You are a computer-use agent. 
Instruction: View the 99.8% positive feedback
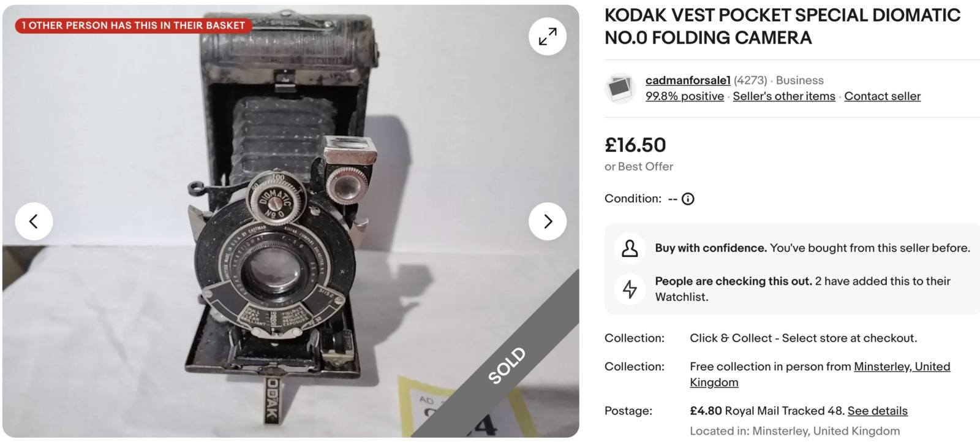pyautogui.click(x=685, y=96)
